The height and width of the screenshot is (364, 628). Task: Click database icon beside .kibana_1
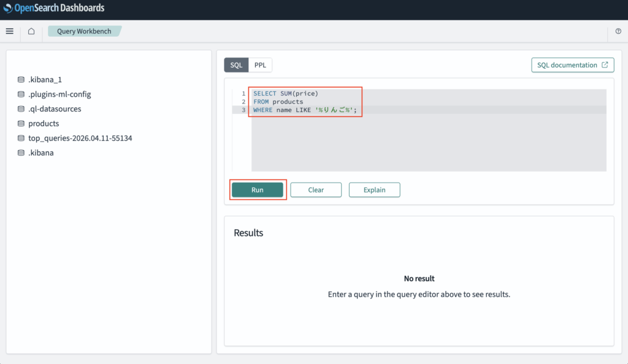(x=21, y=80)
